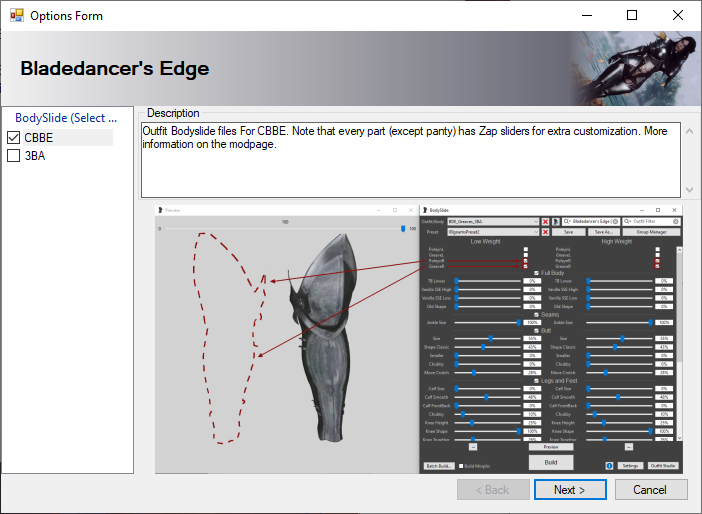
Task: Click the description box scroll up arrow
Action: [689, 132]
